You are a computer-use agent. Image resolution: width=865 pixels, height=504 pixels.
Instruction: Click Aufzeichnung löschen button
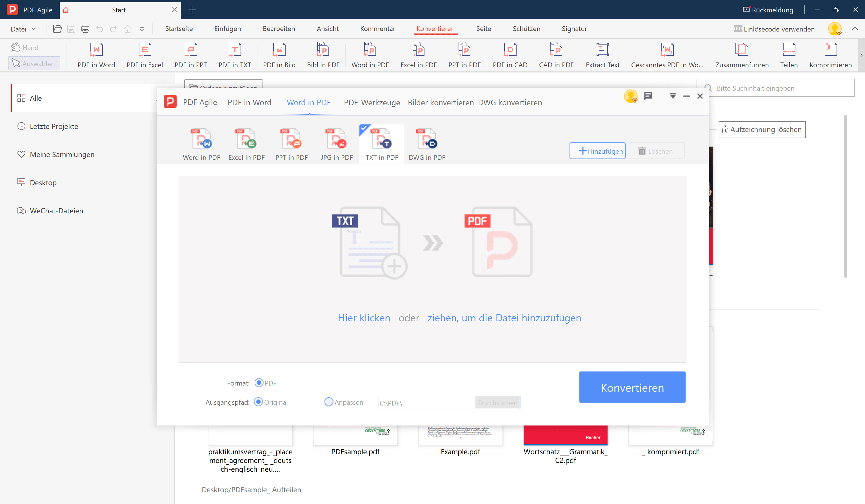pos(762,130)
